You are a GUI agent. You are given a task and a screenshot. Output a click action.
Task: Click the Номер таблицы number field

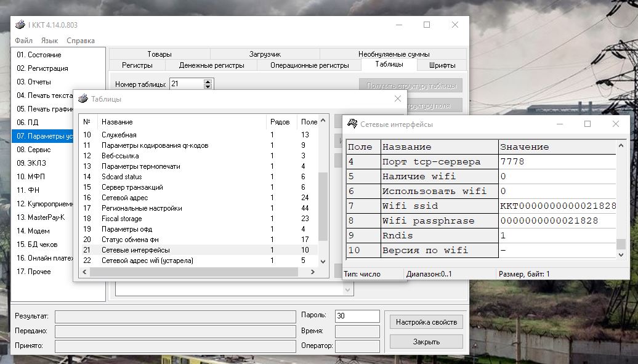click(x=187, y=84)
